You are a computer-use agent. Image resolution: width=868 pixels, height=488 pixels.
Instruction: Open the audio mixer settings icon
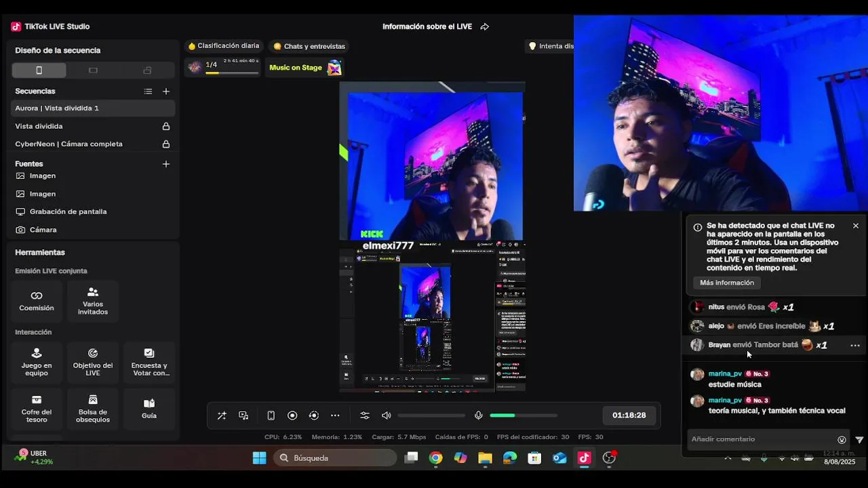click(x=365, y=415)
